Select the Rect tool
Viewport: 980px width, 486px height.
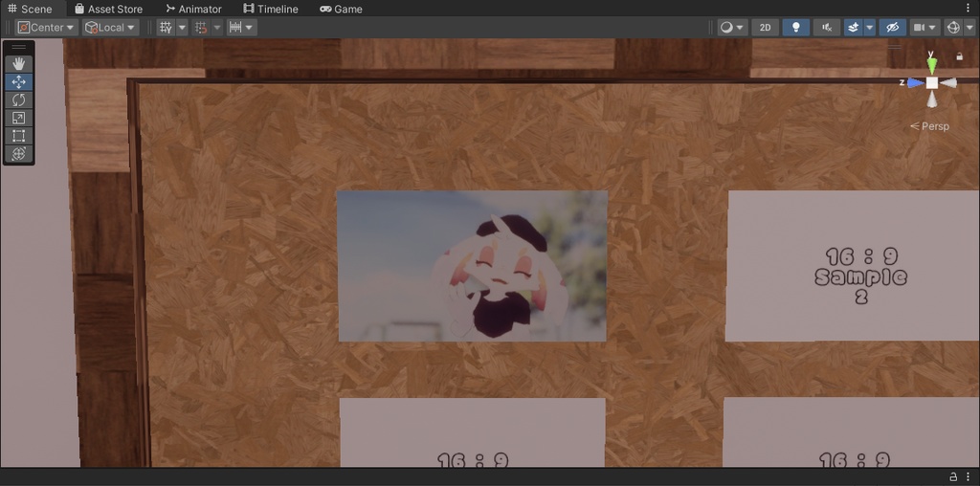click(x=19, y=136)
